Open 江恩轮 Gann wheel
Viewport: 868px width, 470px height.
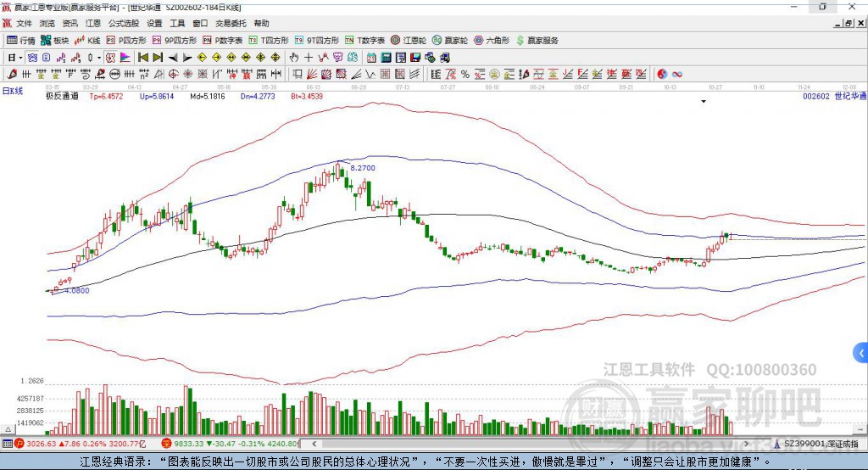(x=409, y=41)
